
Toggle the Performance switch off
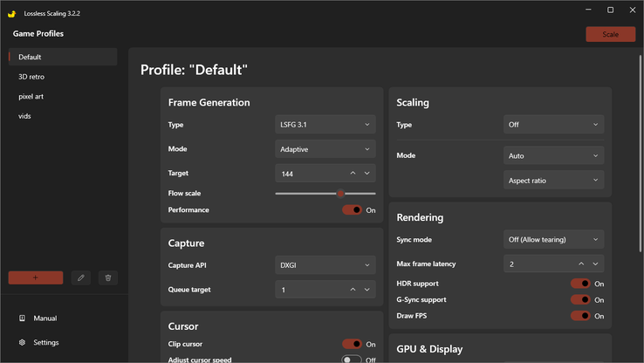[x=352, y=209]
